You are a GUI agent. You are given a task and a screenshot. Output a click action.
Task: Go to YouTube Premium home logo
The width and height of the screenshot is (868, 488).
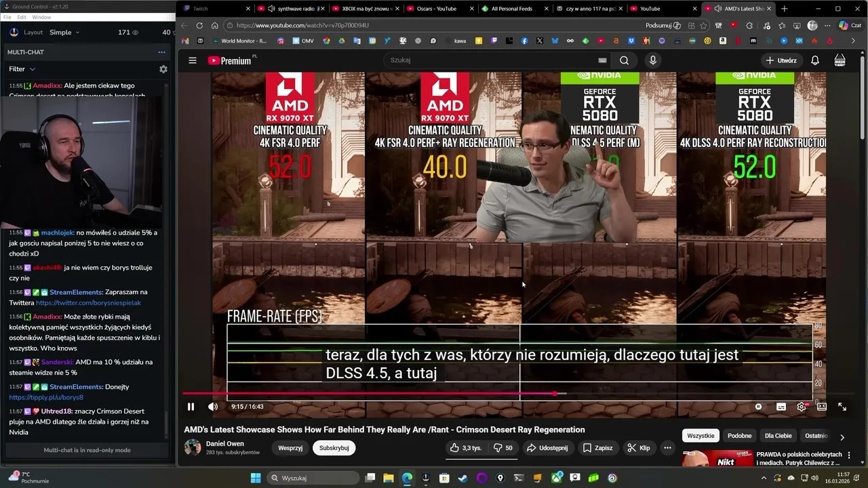tap(230, 60)
